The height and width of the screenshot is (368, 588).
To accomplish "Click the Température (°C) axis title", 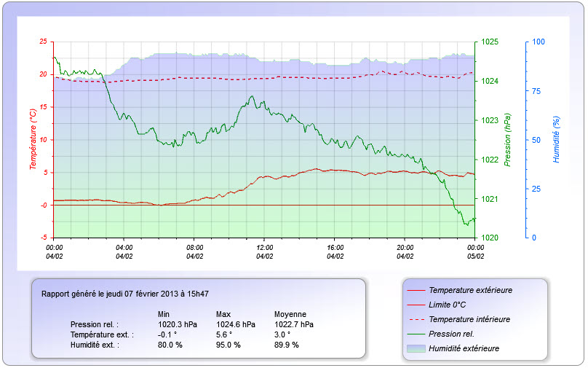I will coord(33,139).
